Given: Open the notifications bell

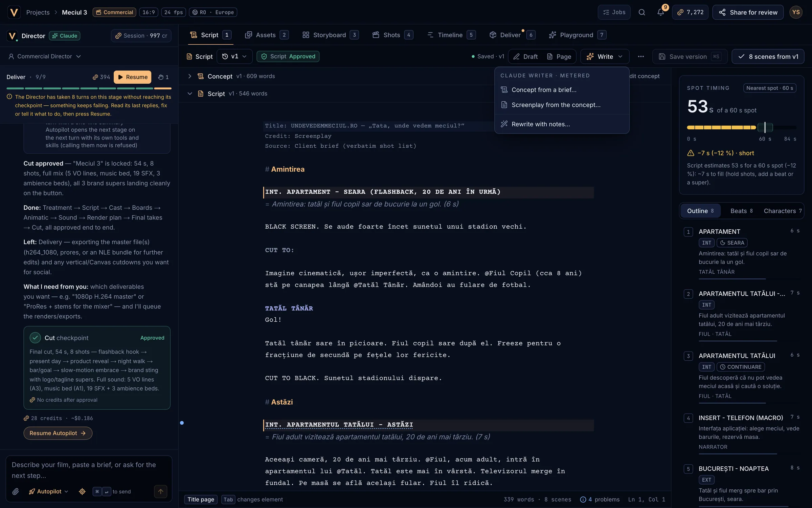Looking at the screenshot, I should click(x=660, y=12).
